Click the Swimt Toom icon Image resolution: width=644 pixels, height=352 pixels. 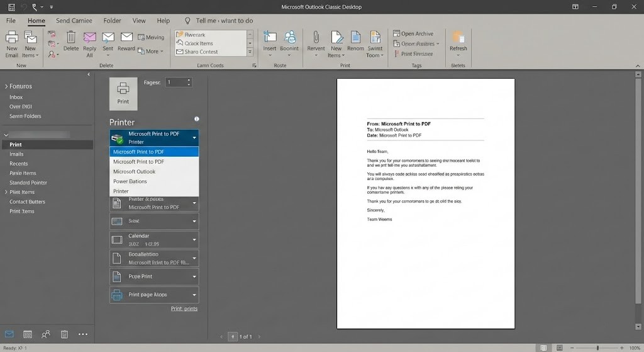(375, 37)
